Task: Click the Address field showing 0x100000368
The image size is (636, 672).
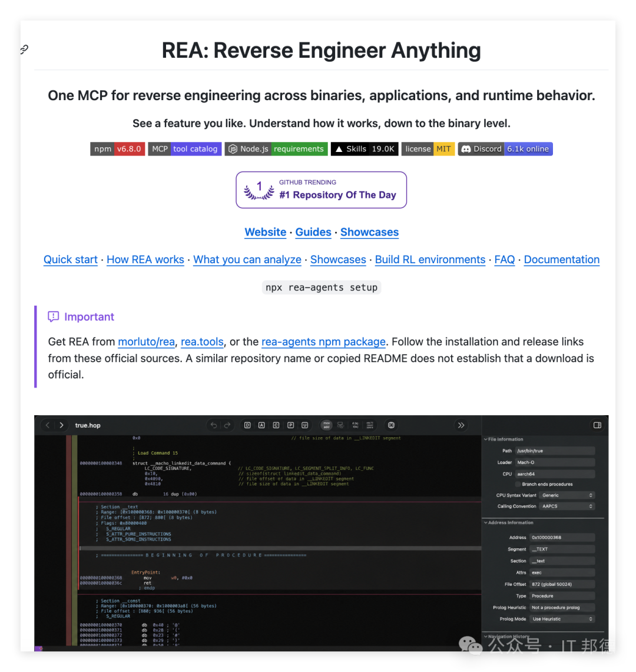Action: pos(562,538)
